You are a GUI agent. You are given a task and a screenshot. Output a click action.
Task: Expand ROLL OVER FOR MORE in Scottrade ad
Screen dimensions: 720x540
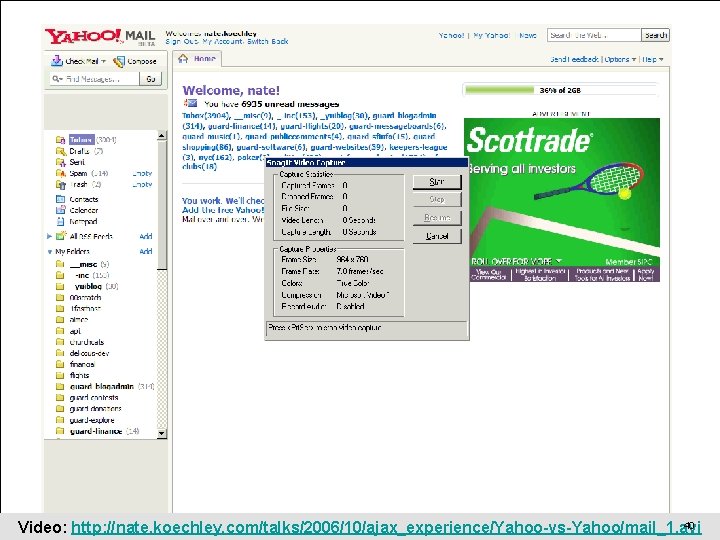[517, 261]
